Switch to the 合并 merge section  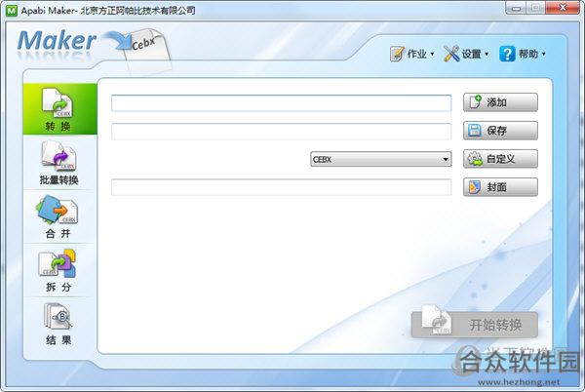[58, 216]
